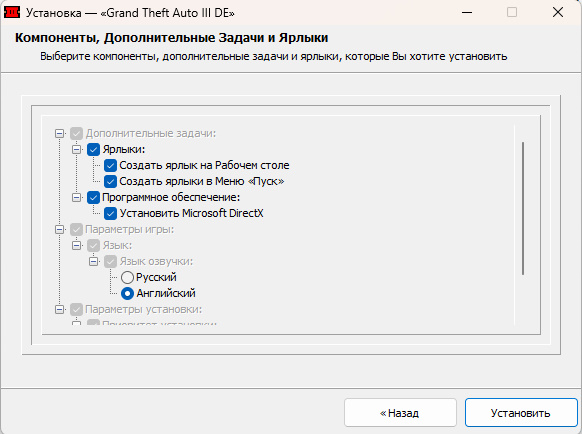Disable Установить Microsoft DirectX checkbox
Viewport: 582px width, 434px height.
pyautogui.click(x=110, y=213)
